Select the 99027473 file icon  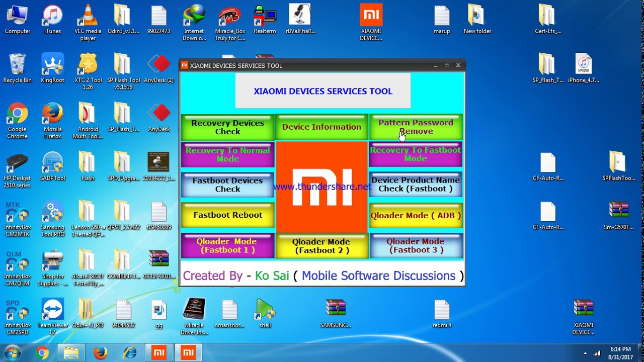coord(159,20)
